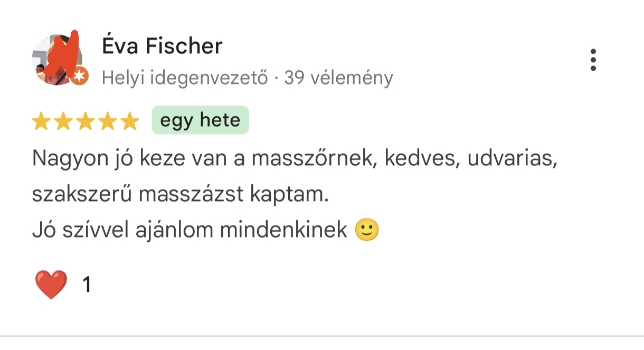The image size is (644, 350).
Task: Click the second yellow rating star
Action: coord(63,122)
